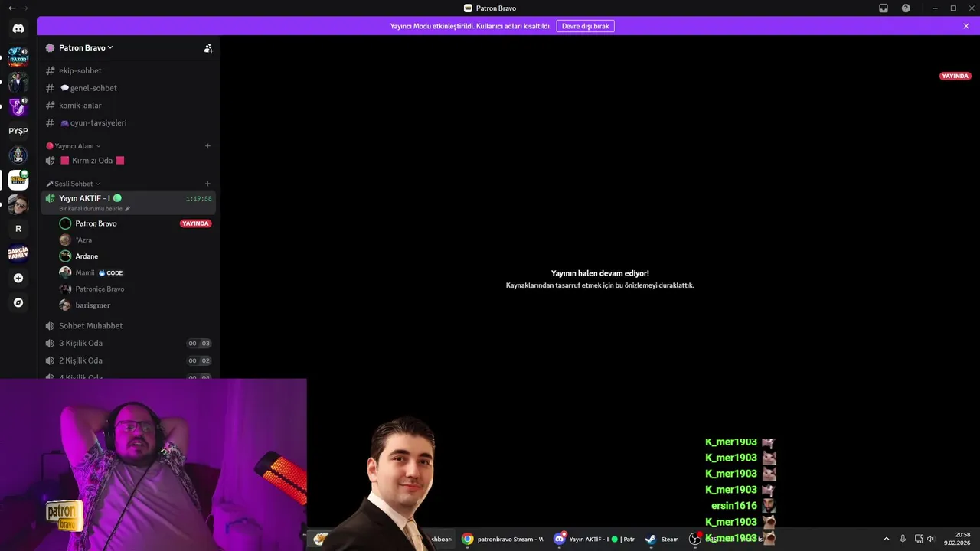Image resolution: width=980 pixels, height=551 pixels.
Task: Click the paused stream preview message
Action: click(599, 279)
